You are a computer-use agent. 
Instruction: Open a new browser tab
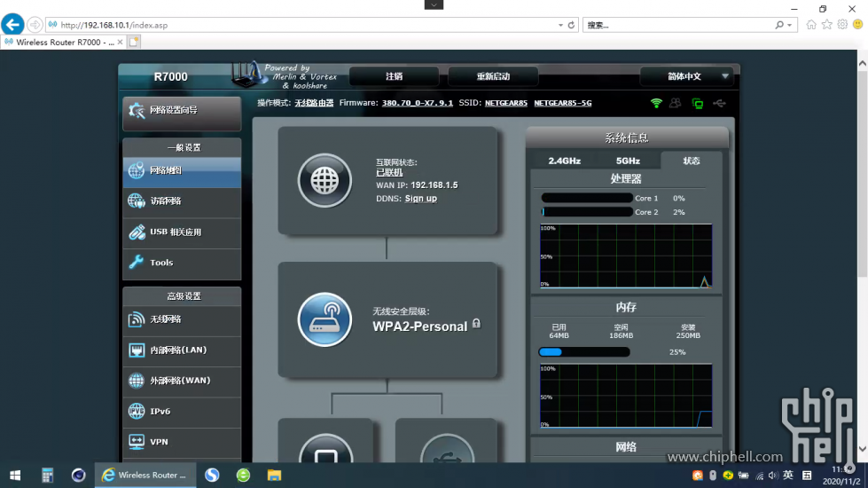pos(133,42)
